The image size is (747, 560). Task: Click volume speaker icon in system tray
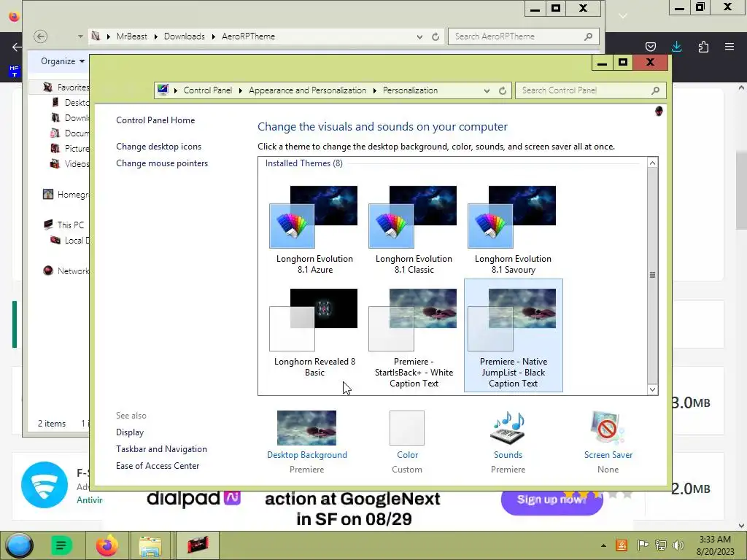point(678,545)
